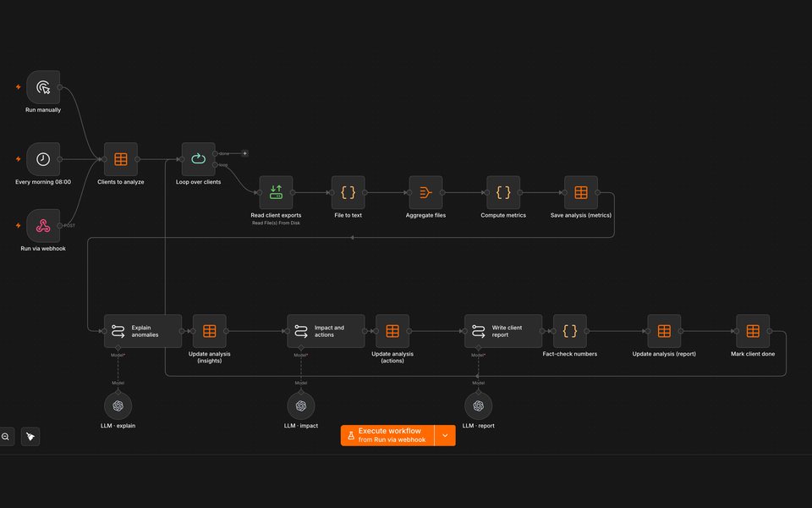
Task: Click the lightning bolt beside Run via webhook
Action: (18, 225)
